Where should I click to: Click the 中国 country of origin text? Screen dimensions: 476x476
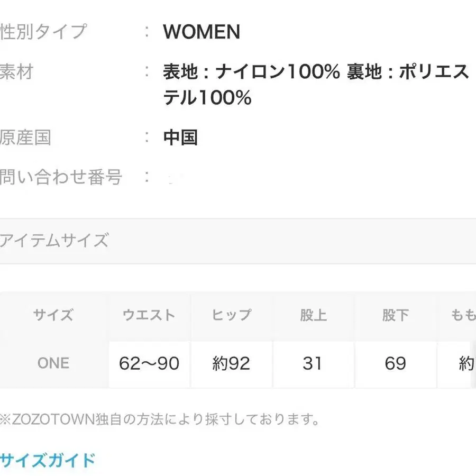[x=180, y=137]
